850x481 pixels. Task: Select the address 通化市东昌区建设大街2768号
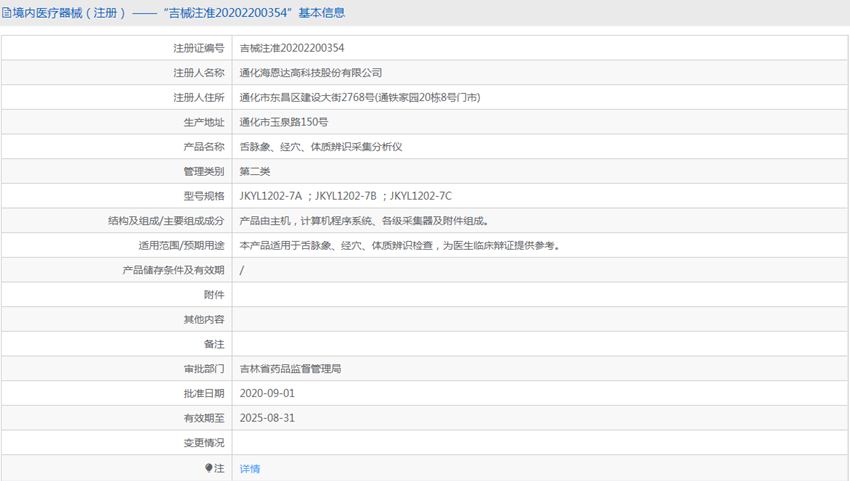(307, 98)
